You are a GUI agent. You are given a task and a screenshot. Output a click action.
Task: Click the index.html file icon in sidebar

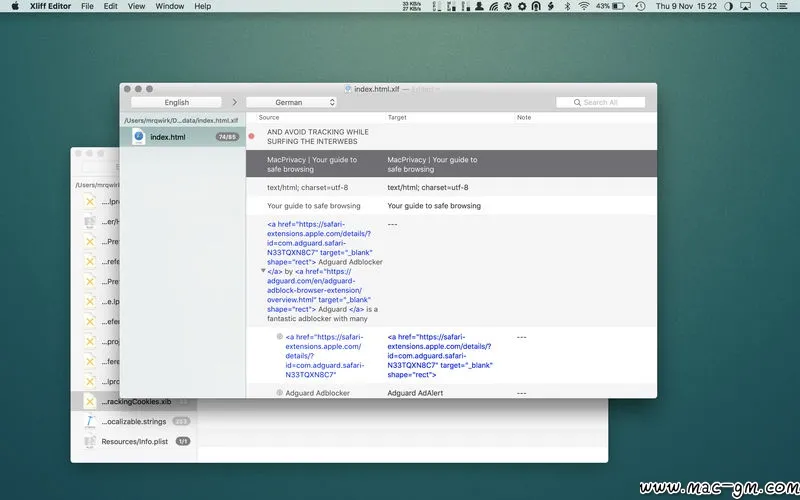click(x=138, y=137)
